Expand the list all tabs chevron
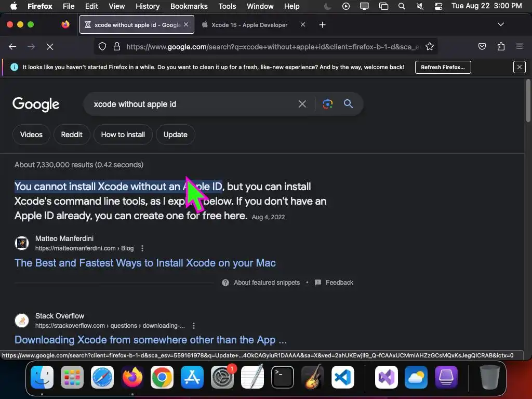Image resolution: width=532 pixels, height=399 pixels. pos(500,24)
